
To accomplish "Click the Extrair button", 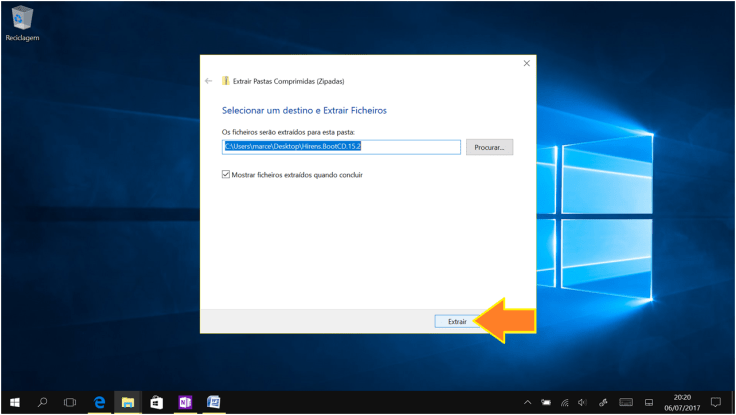I will pyautogui.click(x=456, y=321).
